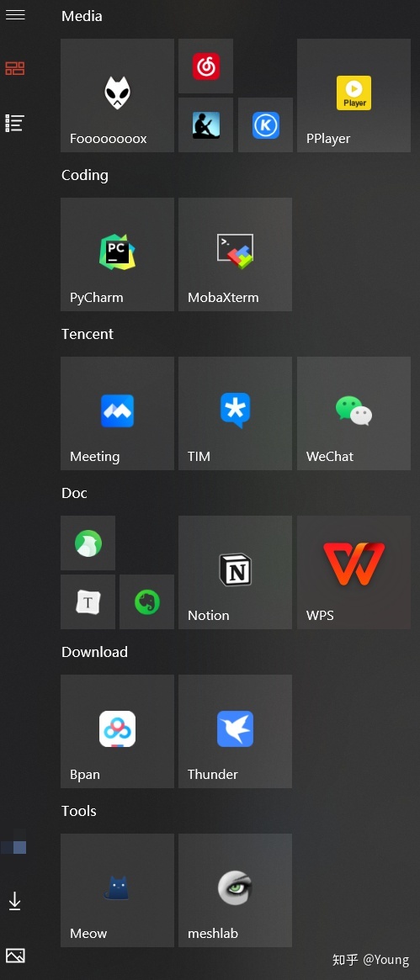The height and width of the screenshot is (980, 420).
Task: Switch to pinned tiles view
Action: pos(15,69)
